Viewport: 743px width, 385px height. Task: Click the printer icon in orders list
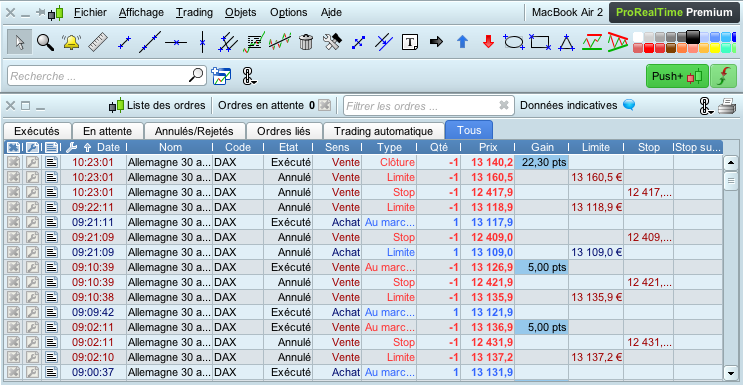pyautogui.click(x=727, y=106)
